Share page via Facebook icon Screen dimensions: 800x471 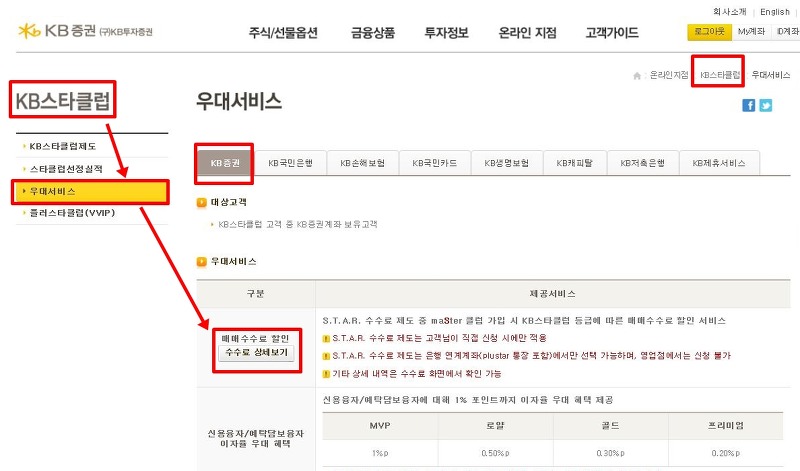(x=748, y=105)
